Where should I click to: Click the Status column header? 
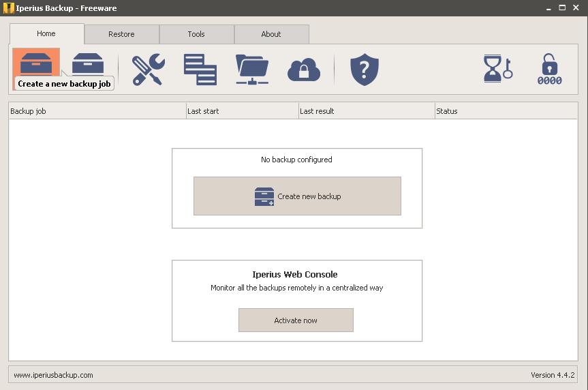click(506, 111)
